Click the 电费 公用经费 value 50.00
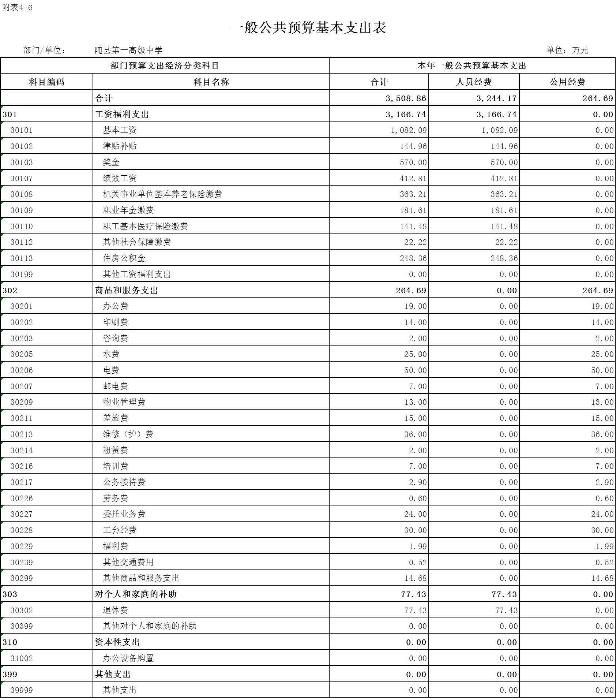 pos(567,370)
